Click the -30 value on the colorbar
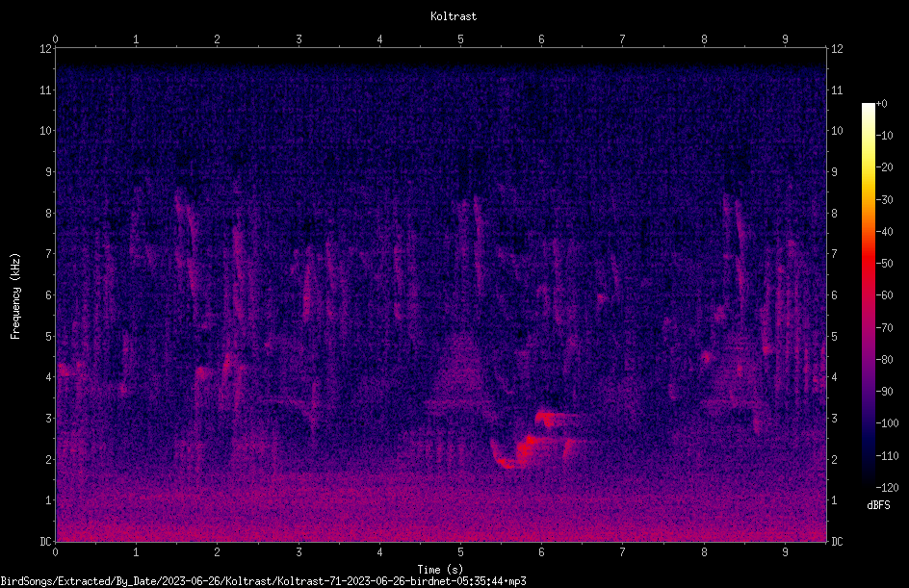 coord(884,200)
